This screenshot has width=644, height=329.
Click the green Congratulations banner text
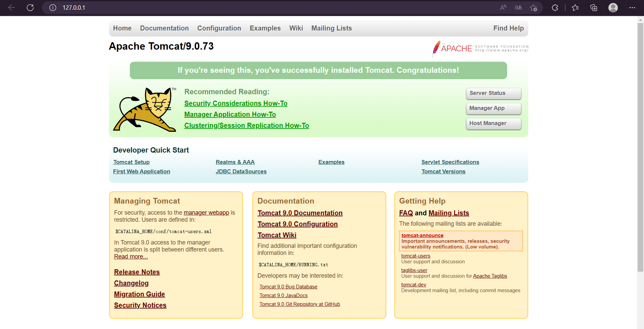(318, 70)
